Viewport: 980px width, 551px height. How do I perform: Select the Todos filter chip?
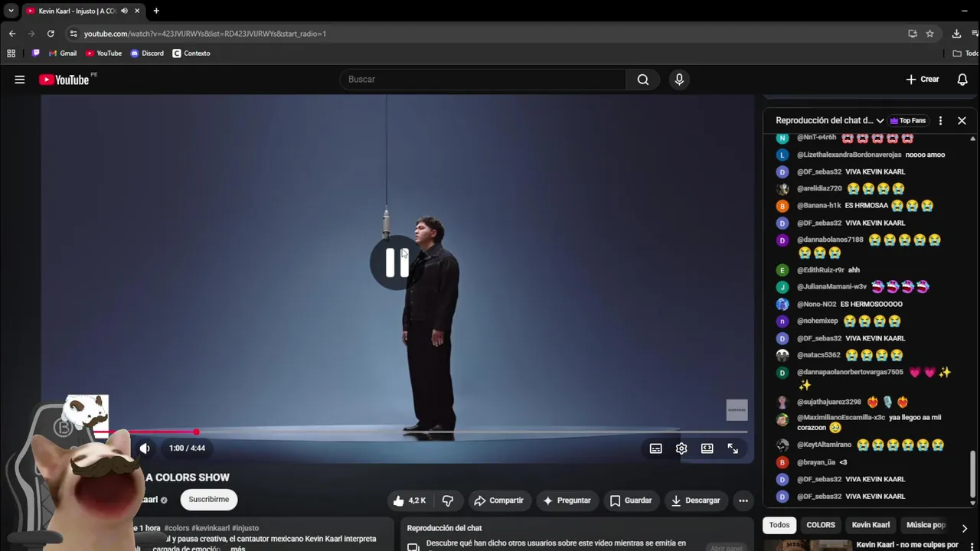coord(779,525)
